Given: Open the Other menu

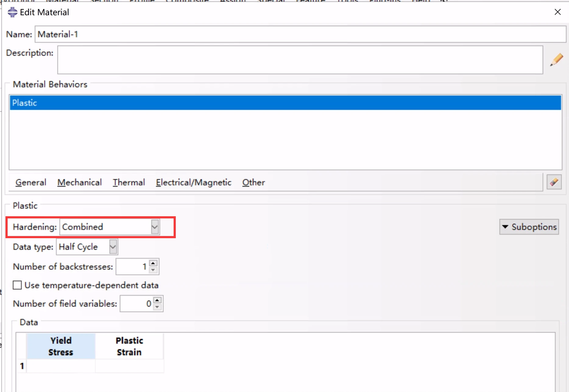Looking at the screenshot, I should coord(253,182).
